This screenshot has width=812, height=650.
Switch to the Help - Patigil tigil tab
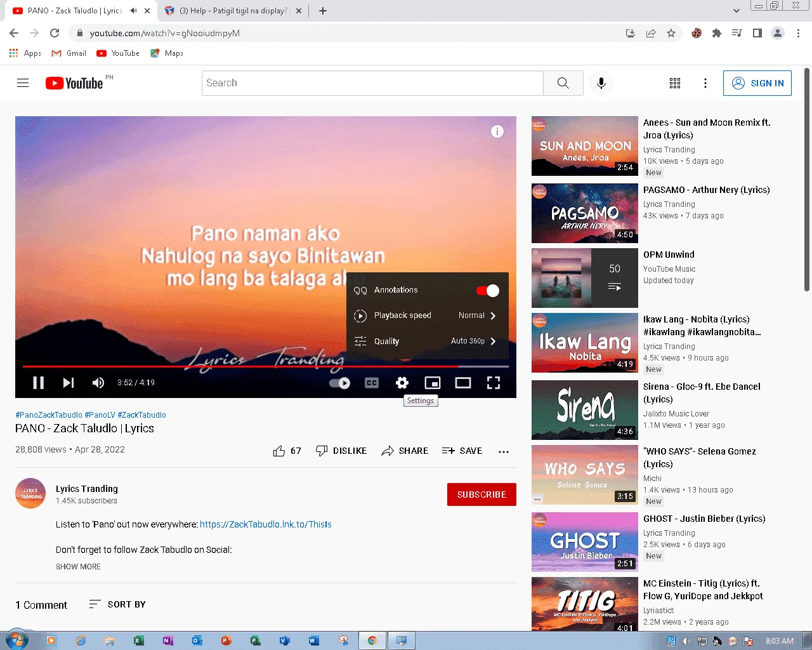click(x=233, y=11)
